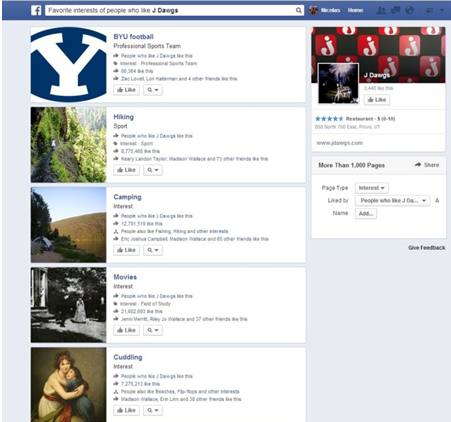Open friend requests icon in top bar
This screenshot has width=451, height=422.
pos(381,10)
